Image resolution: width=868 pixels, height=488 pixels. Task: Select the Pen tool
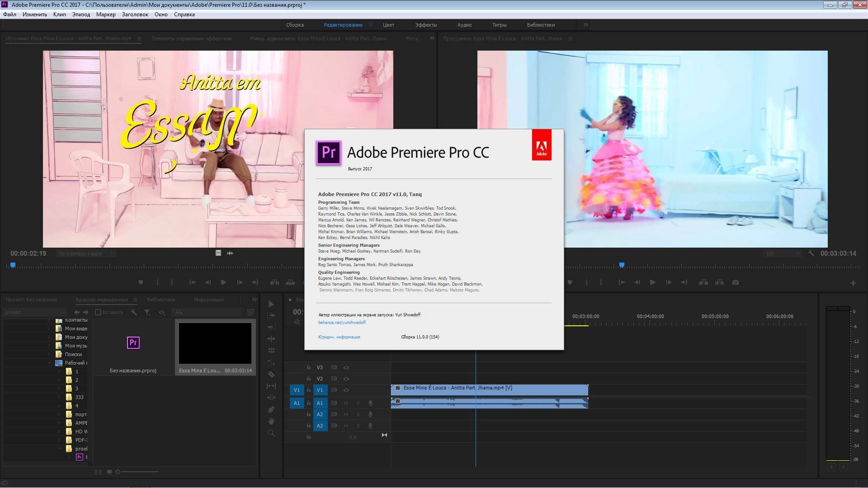(271, 409)
